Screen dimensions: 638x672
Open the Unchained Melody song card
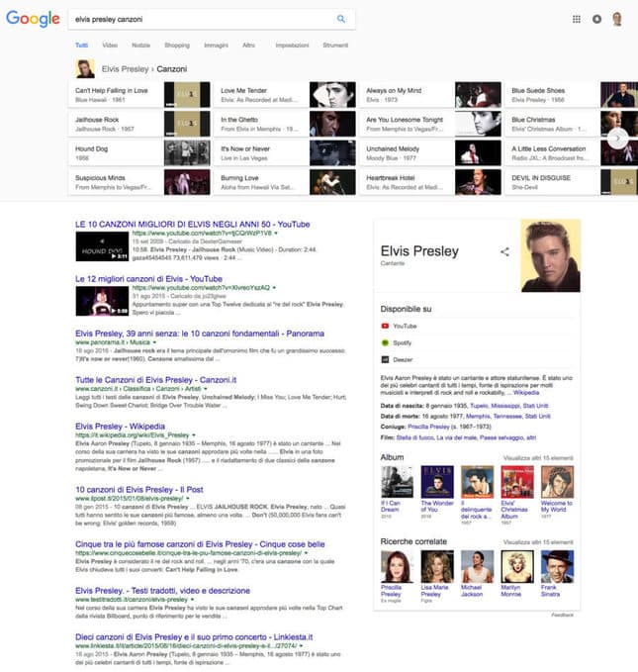tap(430, 153)
